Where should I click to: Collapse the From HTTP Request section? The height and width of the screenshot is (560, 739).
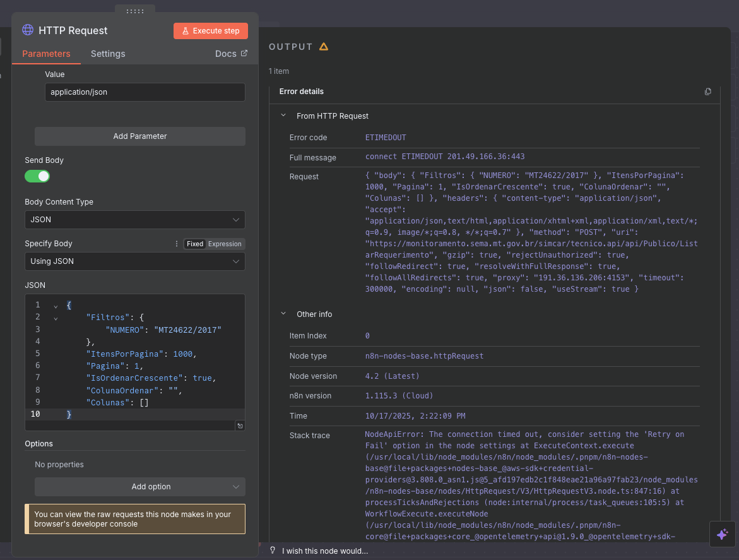(283, 116)
